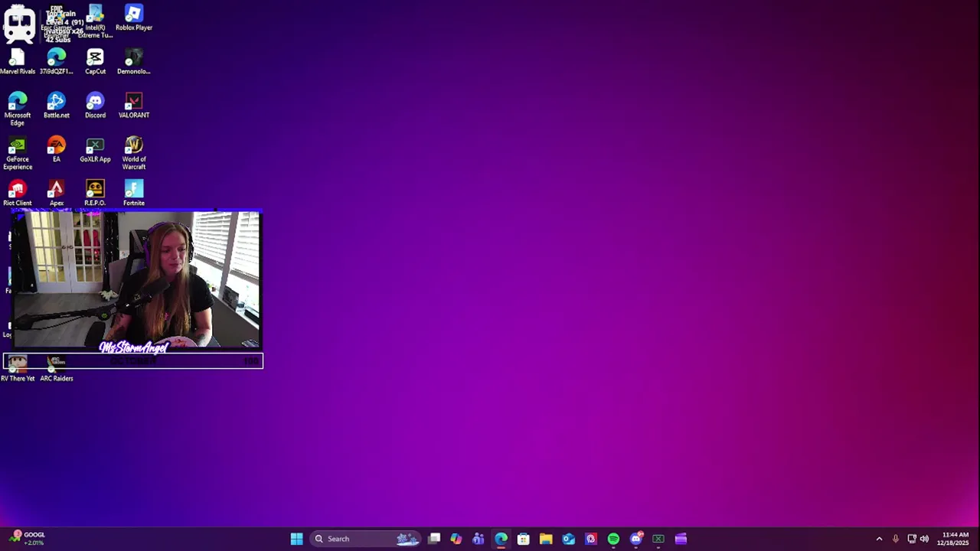Open the volume control in system tray
This screenshot has height=551, width=980.
[924, 539]
